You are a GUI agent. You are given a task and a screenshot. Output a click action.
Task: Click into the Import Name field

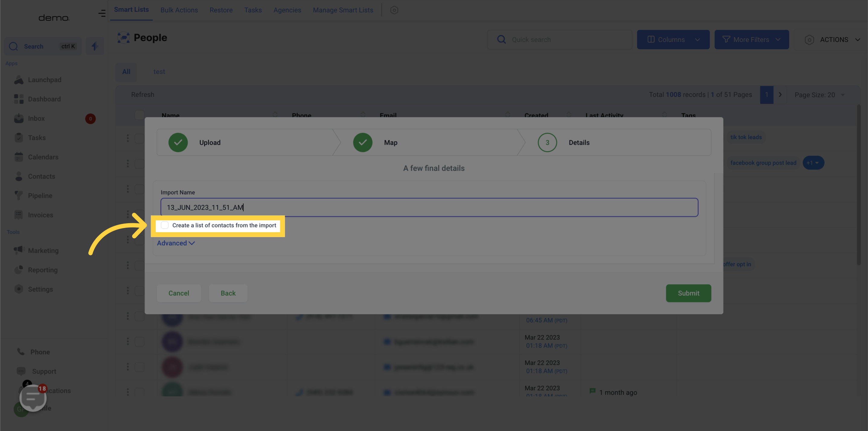(x=429, y=207)
